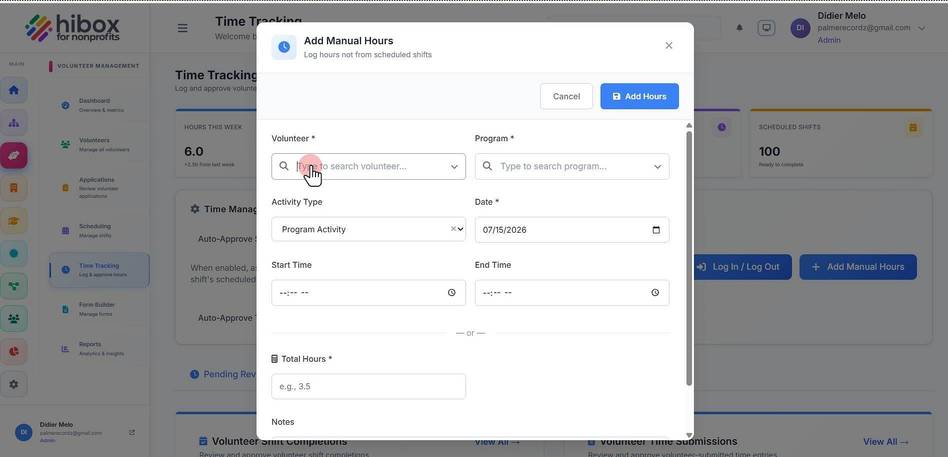Focus the Program search field
Screen dimensions: 948x457
(572, 166)
